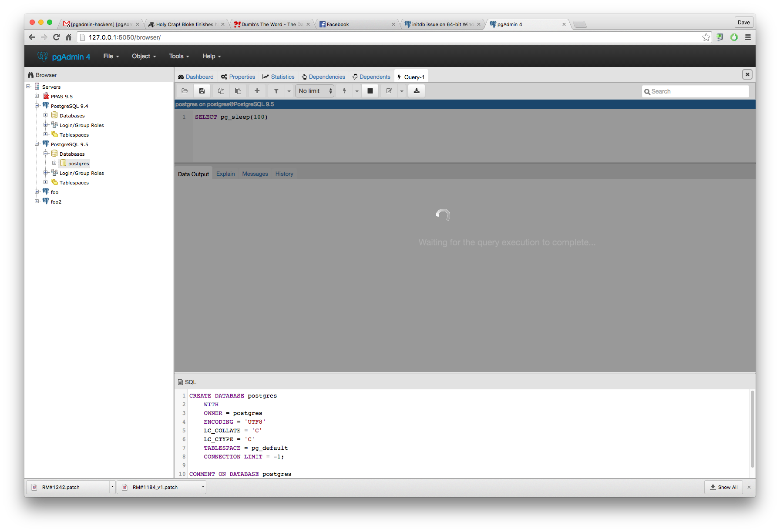Open the Tools menu
This screenshot has height=532, width=780.
pos(179,56)
